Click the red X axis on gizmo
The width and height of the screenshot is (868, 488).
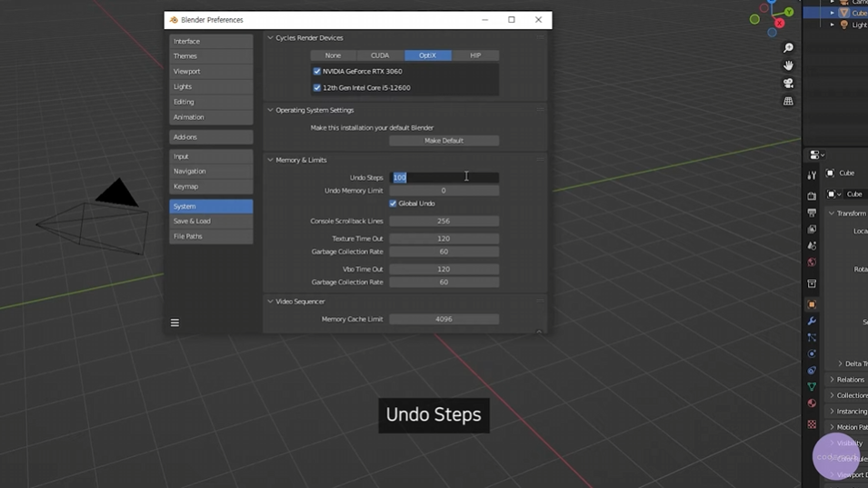click(780, 24)
